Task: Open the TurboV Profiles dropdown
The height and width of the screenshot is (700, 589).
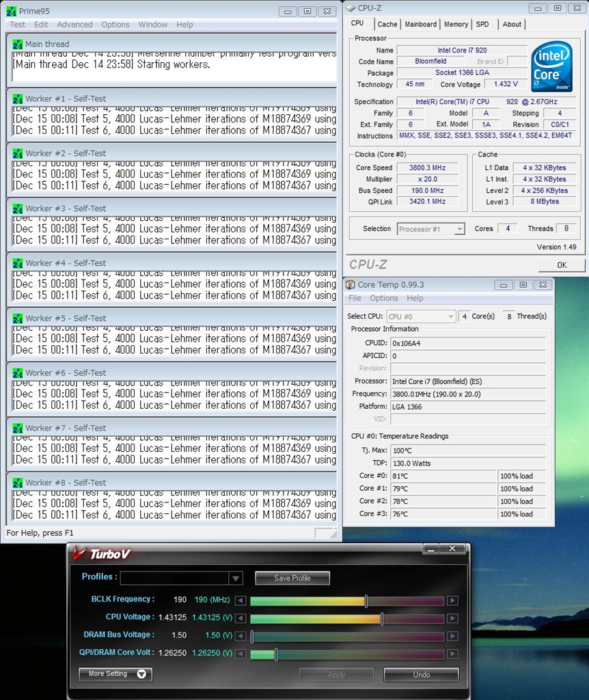Action: click(x=236, y=578)
